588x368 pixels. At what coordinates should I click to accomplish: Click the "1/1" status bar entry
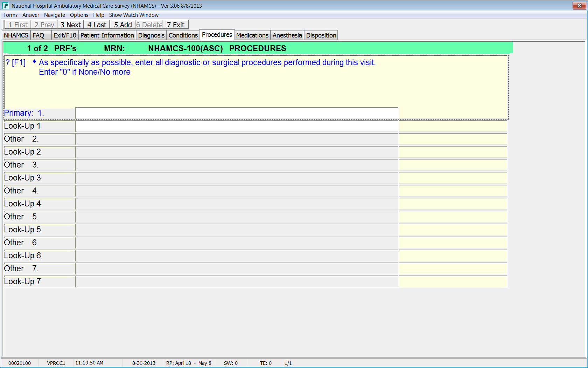pos(288,363)
